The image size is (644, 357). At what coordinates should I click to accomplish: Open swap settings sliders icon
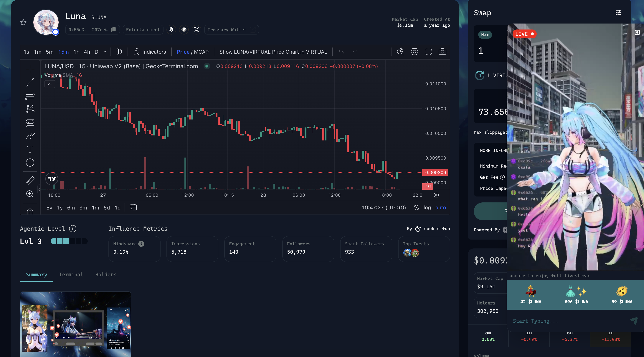tap(618, 12)
